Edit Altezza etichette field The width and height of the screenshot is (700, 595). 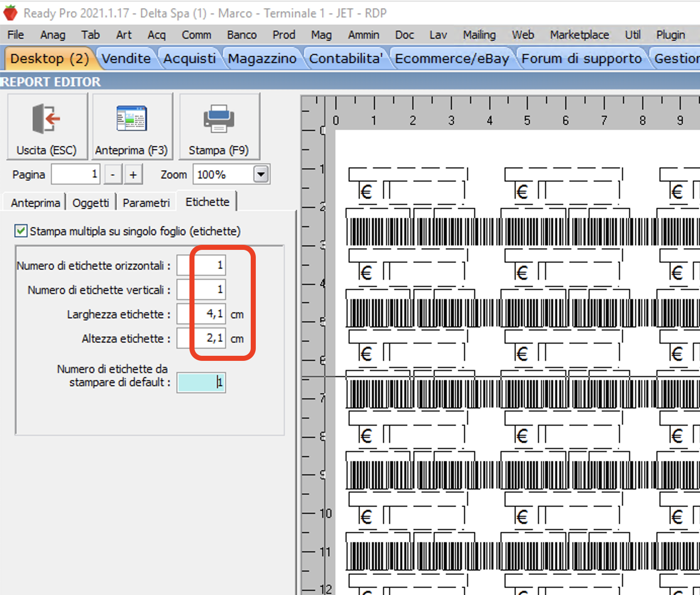201,338
